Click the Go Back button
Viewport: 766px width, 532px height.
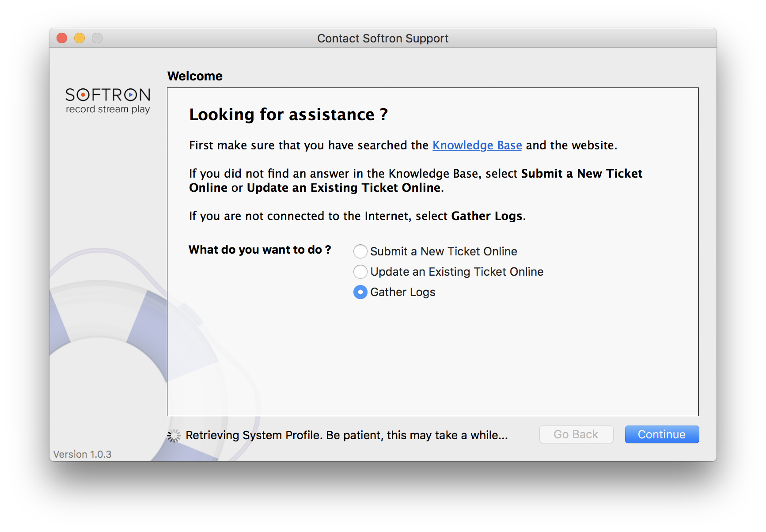coord(576,434)
